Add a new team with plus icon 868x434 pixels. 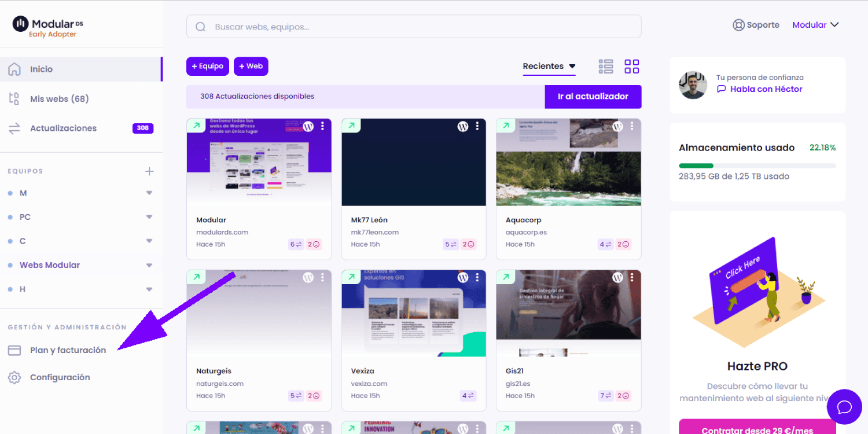coord(149,171)
